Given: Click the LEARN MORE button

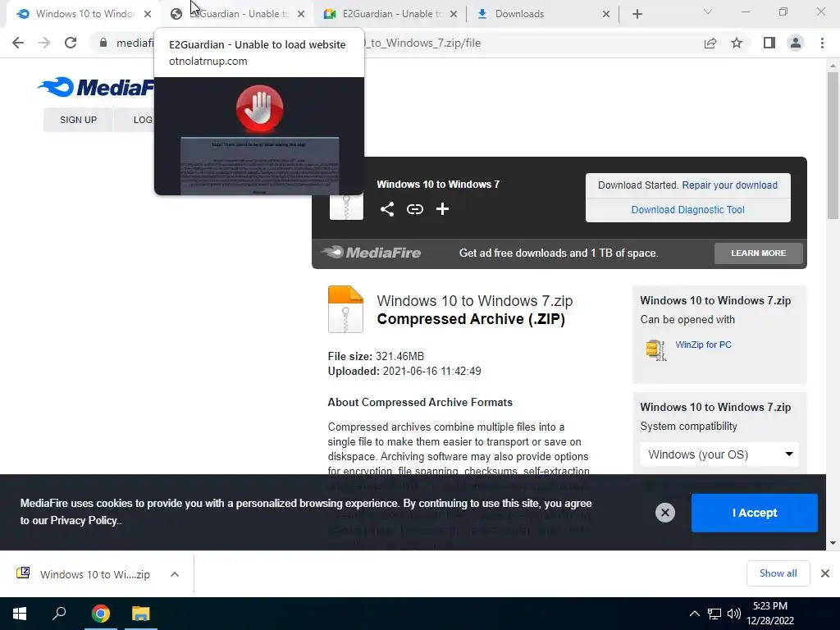Looking at the screenshot, I should click(759, 253).
